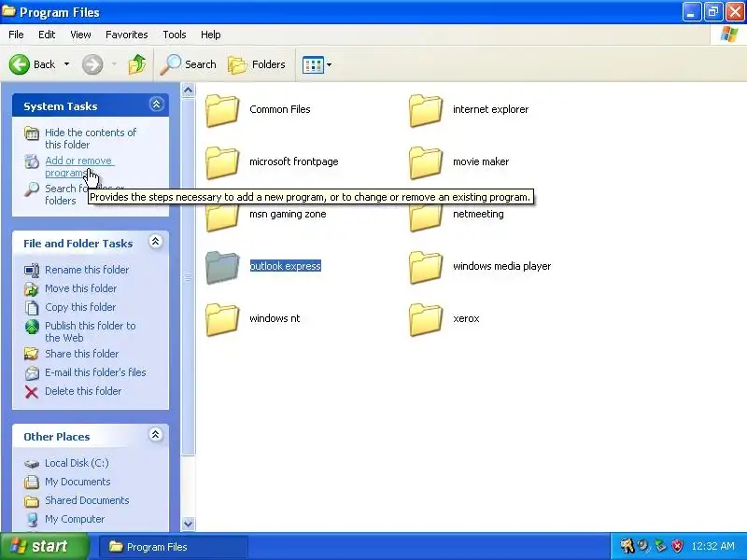The height and width of the screenshot is (560, 747).
Task: Click the Local Disk drive icon
Action: tap(32, 463)
